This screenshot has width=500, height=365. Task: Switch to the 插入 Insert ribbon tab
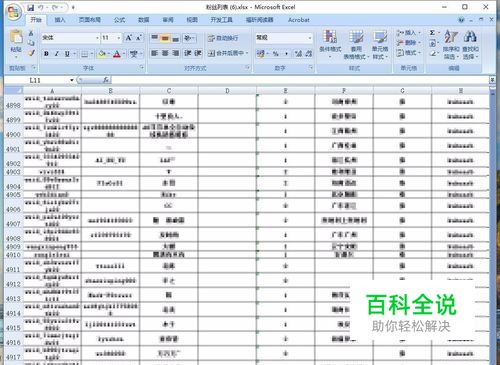(60, 20)
